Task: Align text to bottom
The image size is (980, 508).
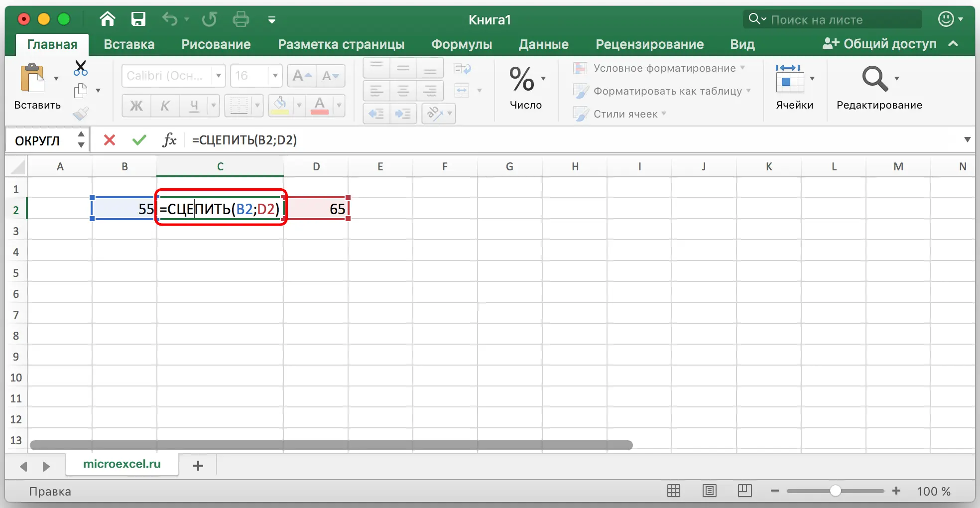Action: click(430, 68)
